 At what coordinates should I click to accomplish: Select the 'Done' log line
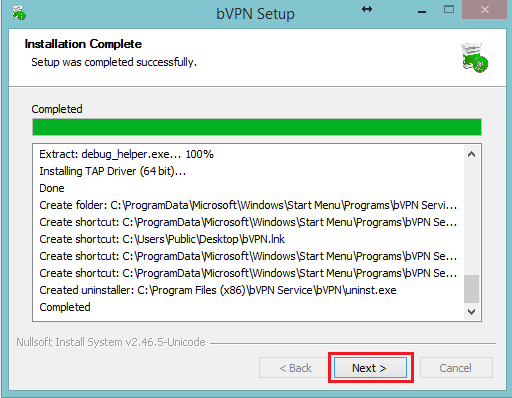tap(52, 188)
